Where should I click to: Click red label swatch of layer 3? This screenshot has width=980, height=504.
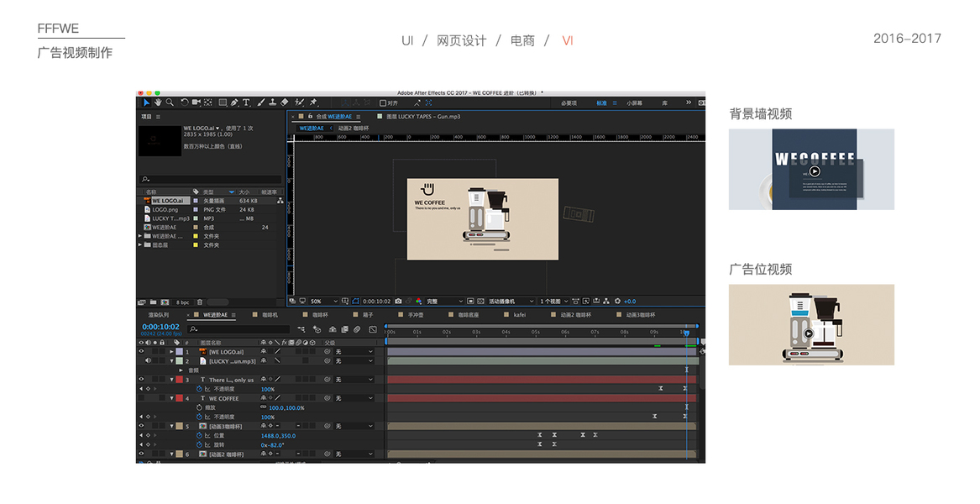pos(180,380)
